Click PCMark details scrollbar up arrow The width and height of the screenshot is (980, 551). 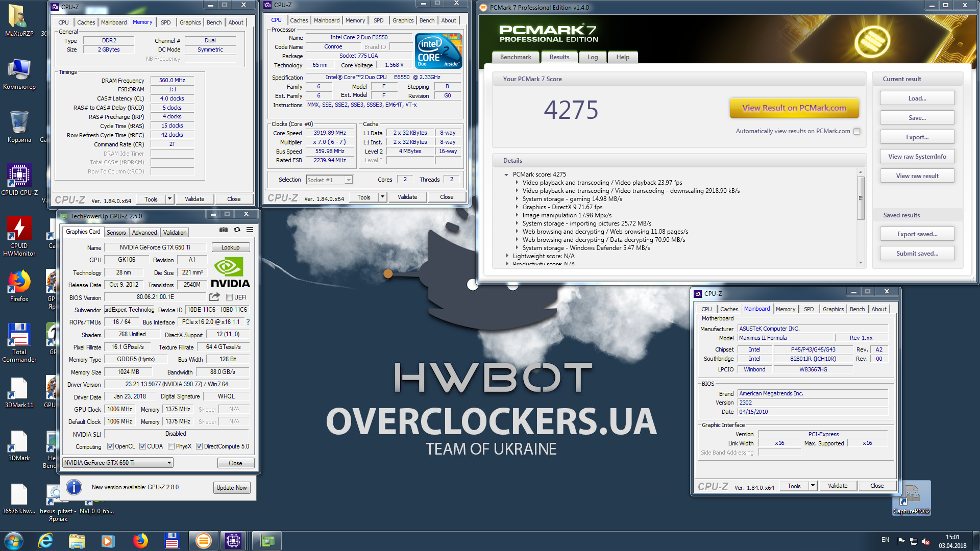click(x=861, y=172)
